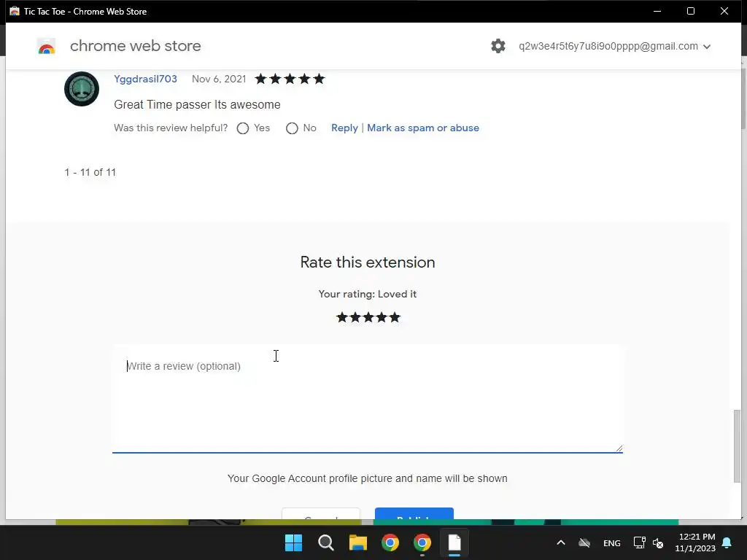Open the first Chrome taskbar icon
The image size is (747, 560).
pos(390,542)
